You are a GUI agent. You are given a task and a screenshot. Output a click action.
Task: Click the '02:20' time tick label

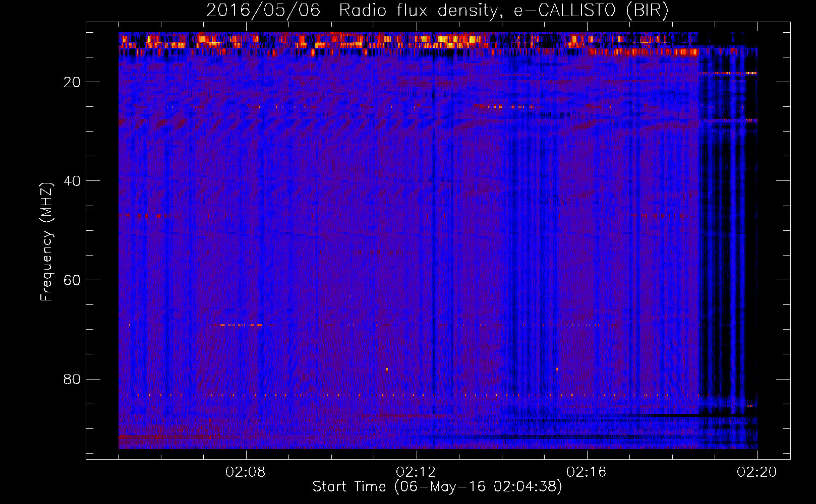757,472
